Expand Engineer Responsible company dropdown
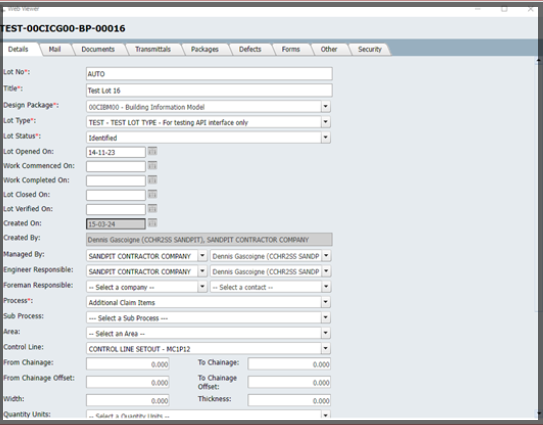The height and width of the screenshot is (425, 543). [202, 271]
